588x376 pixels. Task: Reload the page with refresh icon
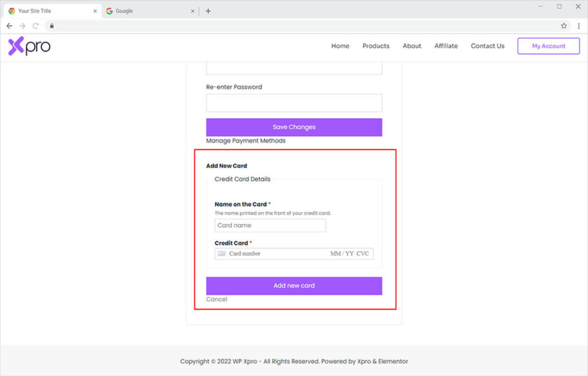[36, 26]
